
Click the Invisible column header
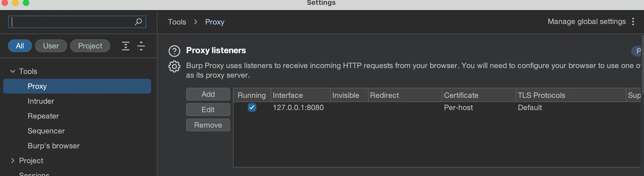pyautogui.click(x=349, y=95)
